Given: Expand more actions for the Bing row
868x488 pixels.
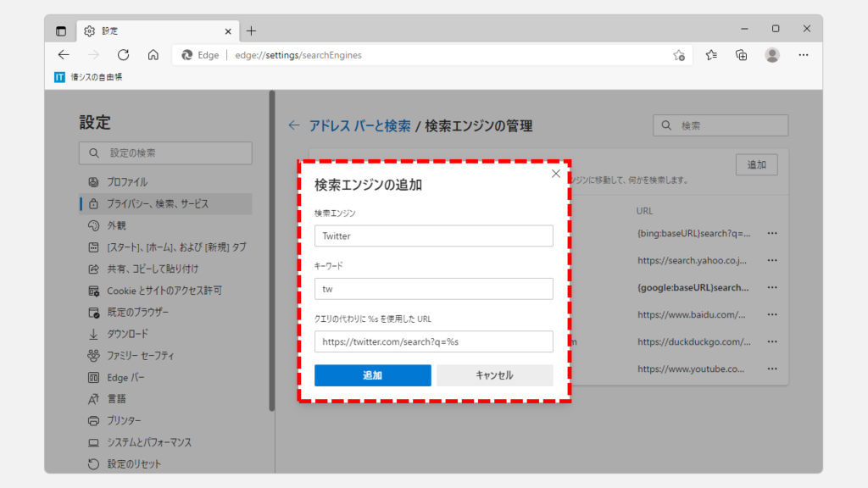Looking at the screenshot, I should tap(772, 234).
